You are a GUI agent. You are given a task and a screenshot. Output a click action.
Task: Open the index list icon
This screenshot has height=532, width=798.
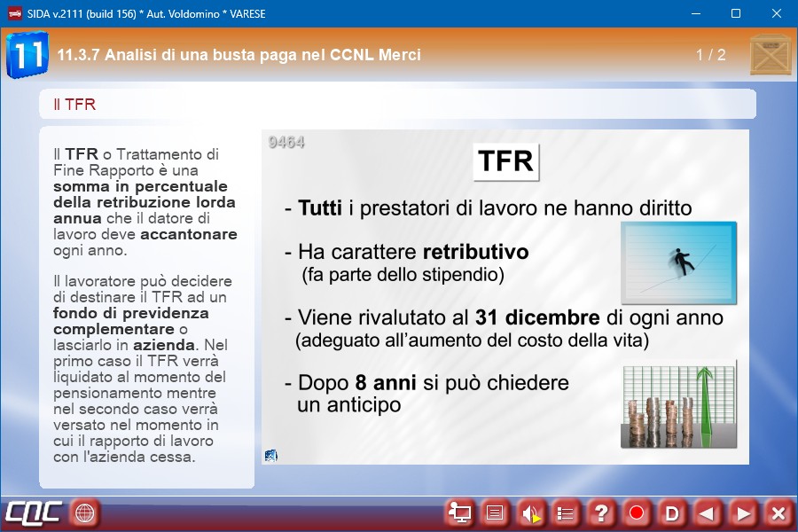(x=566, y=512)
